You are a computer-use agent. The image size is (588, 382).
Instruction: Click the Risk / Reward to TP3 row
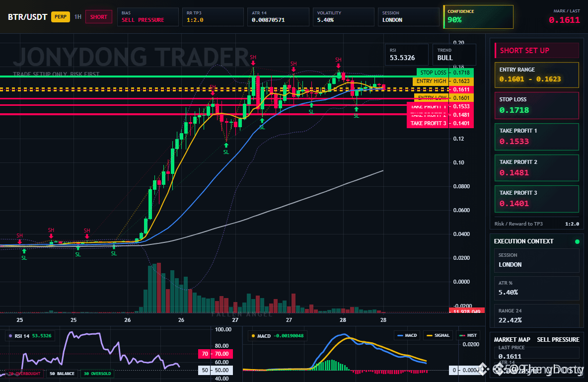pos(537,224)
